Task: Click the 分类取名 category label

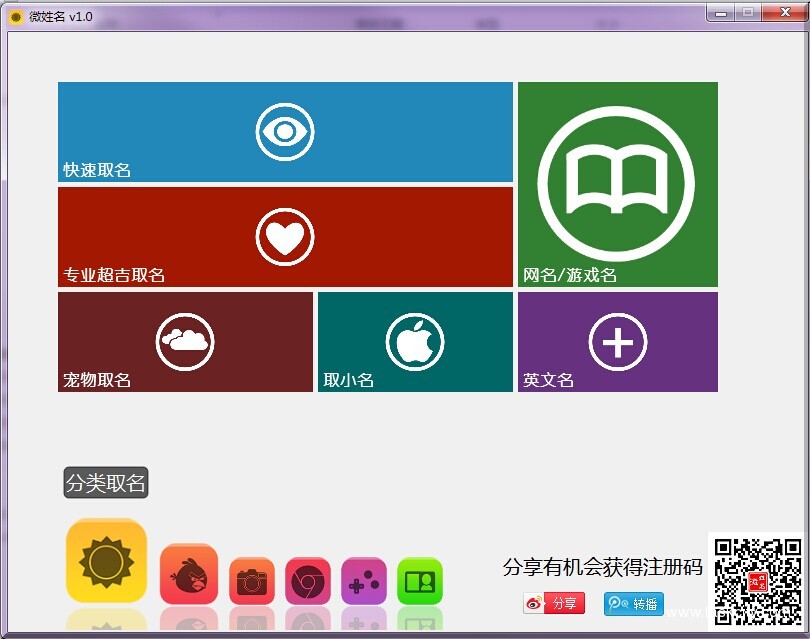Action: pyautogui.click(x=106, y=483)
